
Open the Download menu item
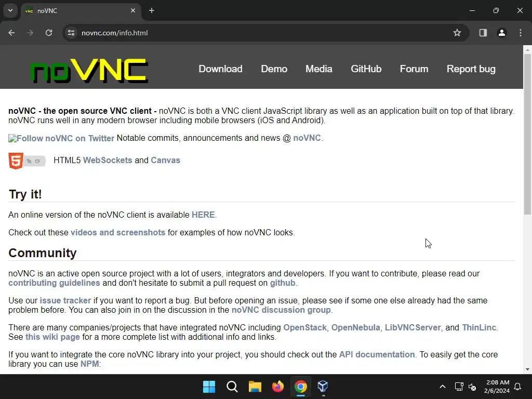coord(220,69)
